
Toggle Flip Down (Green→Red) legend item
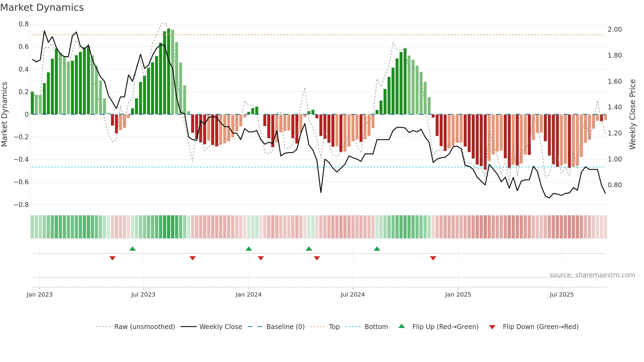(x=534, y=327)
